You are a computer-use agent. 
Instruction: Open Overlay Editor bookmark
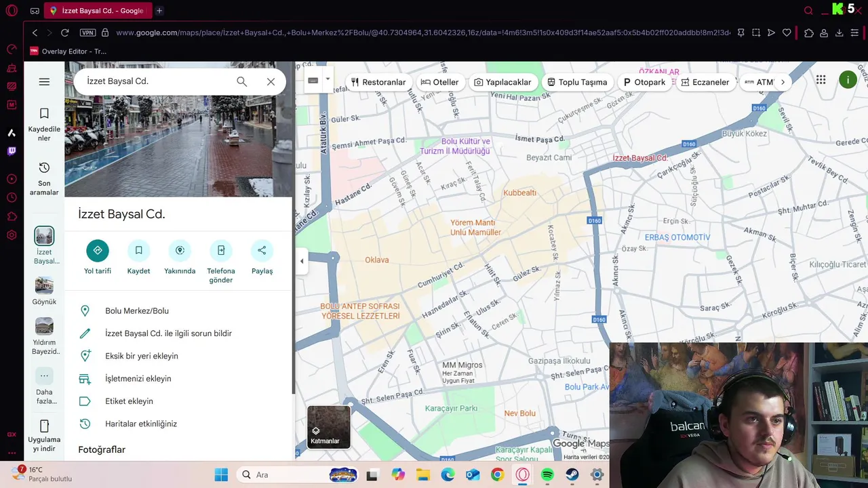(68, 52)
